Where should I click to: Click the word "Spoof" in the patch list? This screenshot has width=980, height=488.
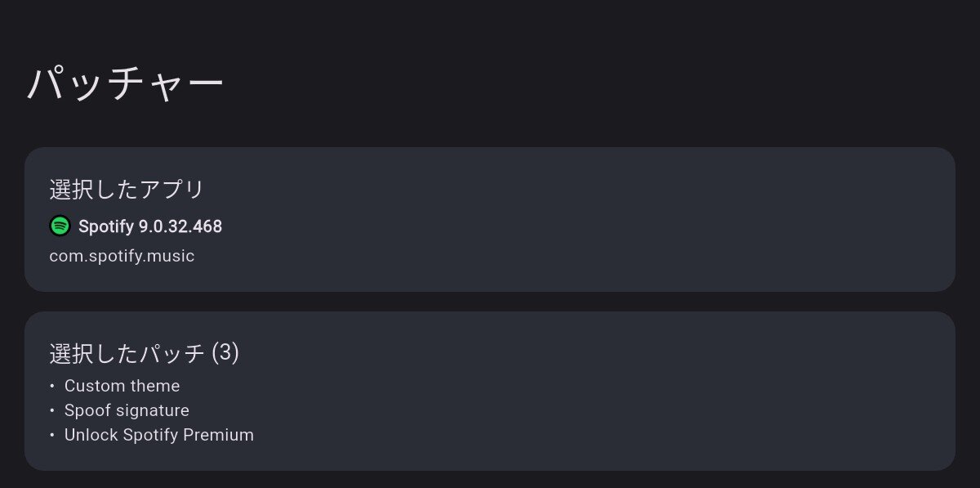click(x=86, y=410)
